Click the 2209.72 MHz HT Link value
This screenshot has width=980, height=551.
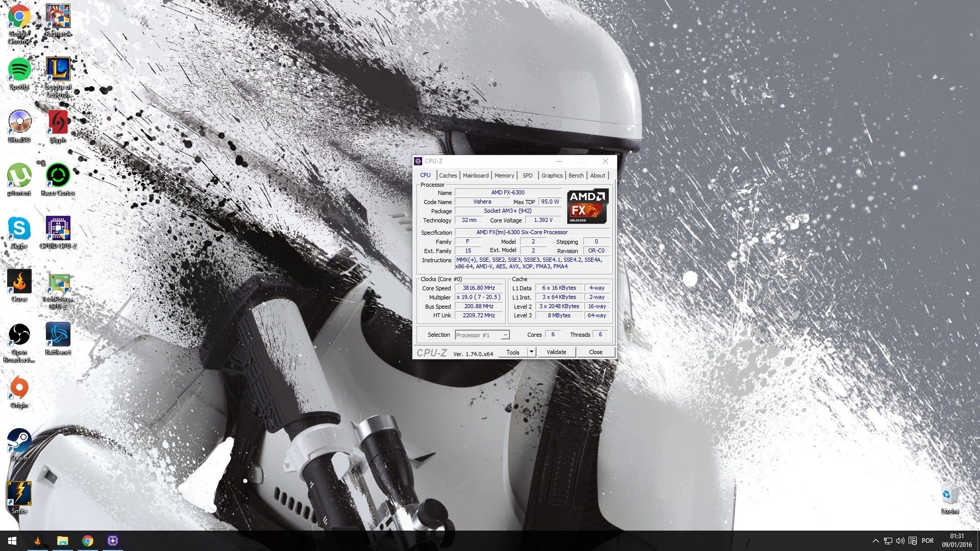[479, 315]
